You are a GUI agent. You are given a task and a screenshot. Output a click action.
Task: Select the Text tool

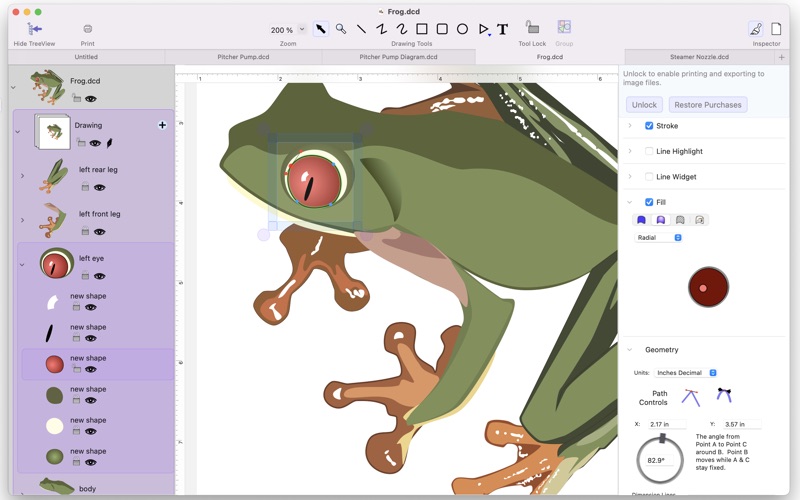(x=503, y=29)
